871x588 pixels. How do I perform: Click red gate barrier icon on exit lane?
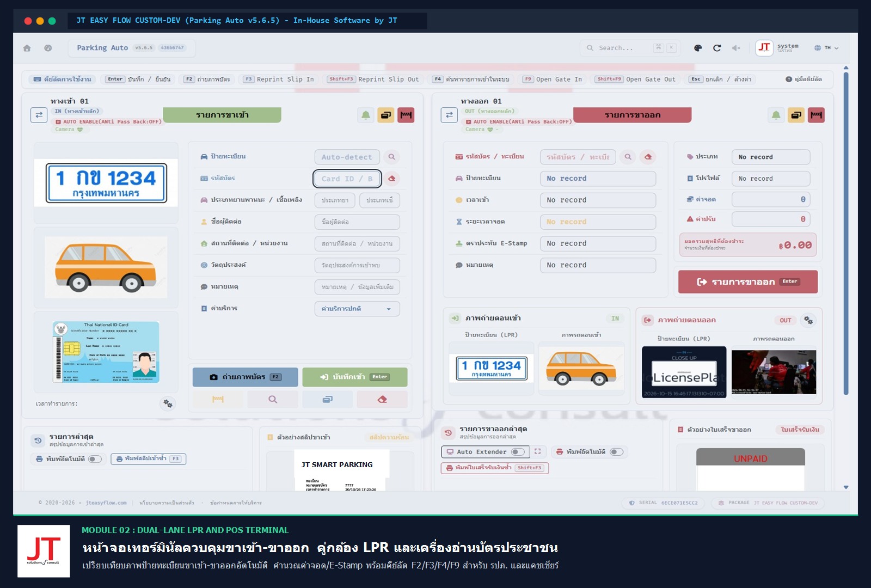point(816,115)
